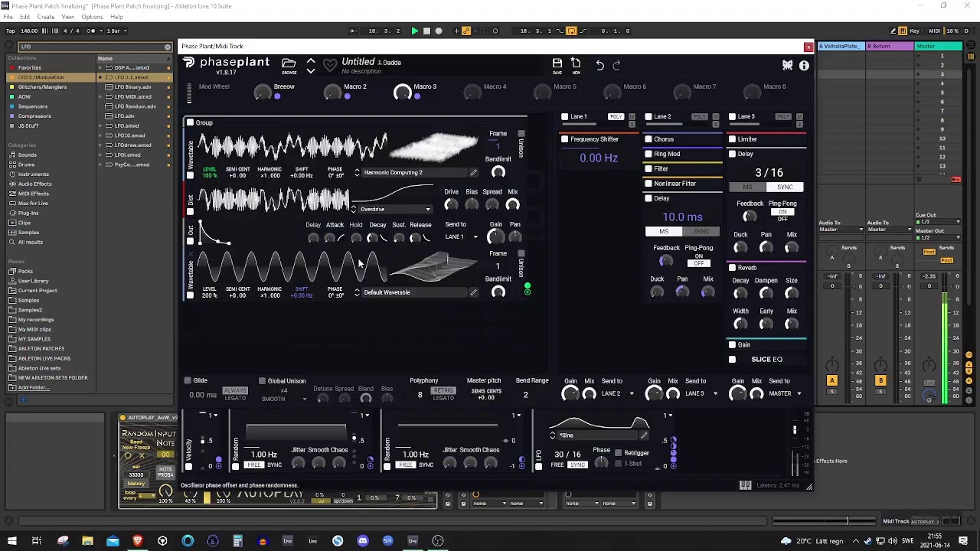Open the Phase Plant preset Browse folder icon
This screenshot has width=980, height=551.
(x=289, y=64)
